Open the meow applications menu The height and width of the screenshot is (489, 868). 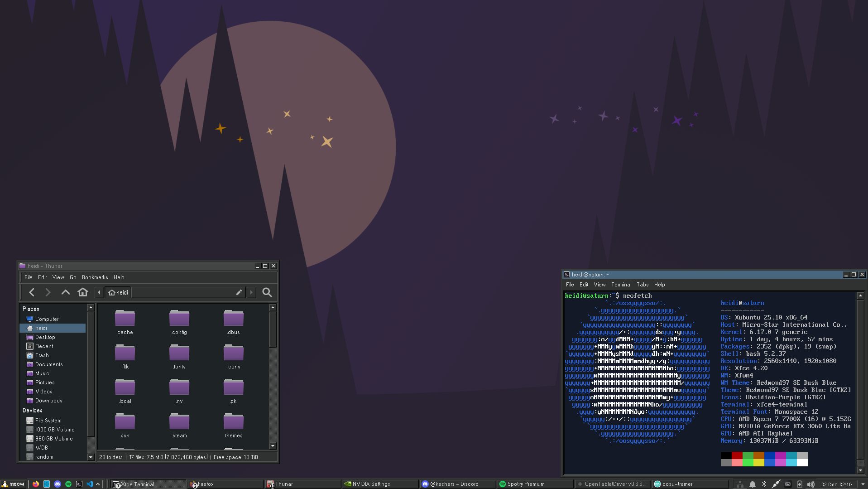pos(13,484)
